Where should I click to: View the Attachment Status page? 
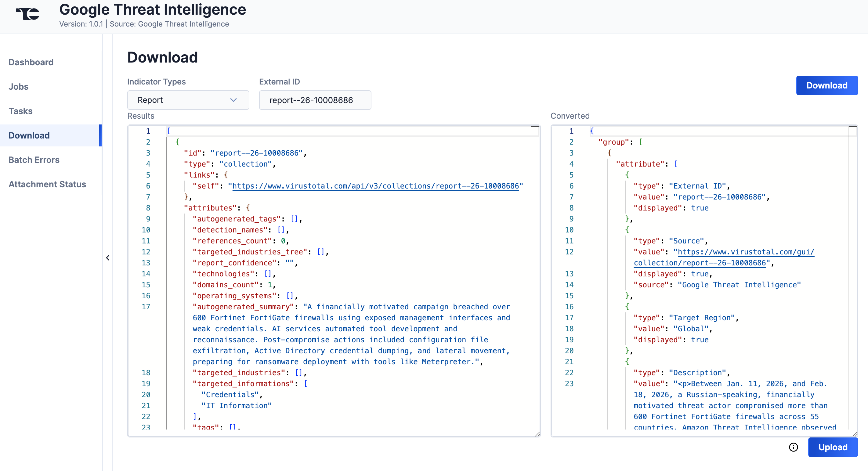point(47,184)
